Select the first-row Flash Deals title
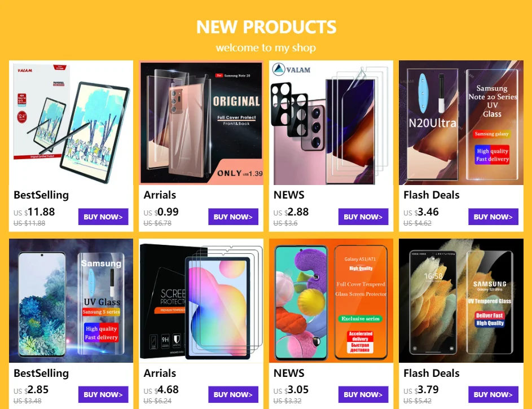 tap(431, 195)
